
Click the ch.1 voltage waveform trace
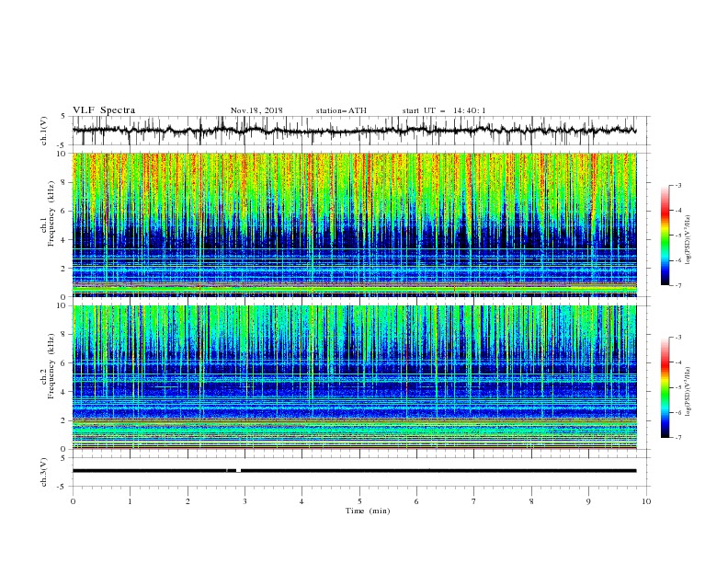click(354, 131)
